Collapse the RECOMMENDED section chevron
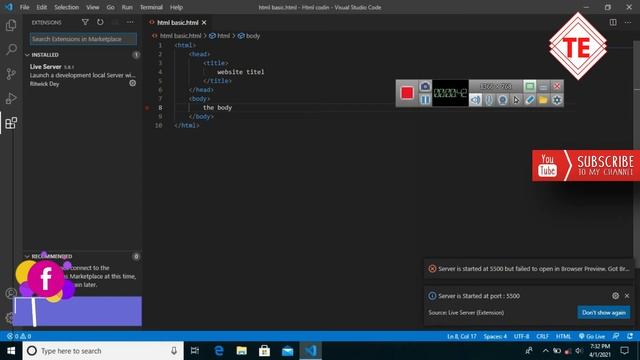Image resolution: width=640 pixels, height=360 pixels. (27, 256)
